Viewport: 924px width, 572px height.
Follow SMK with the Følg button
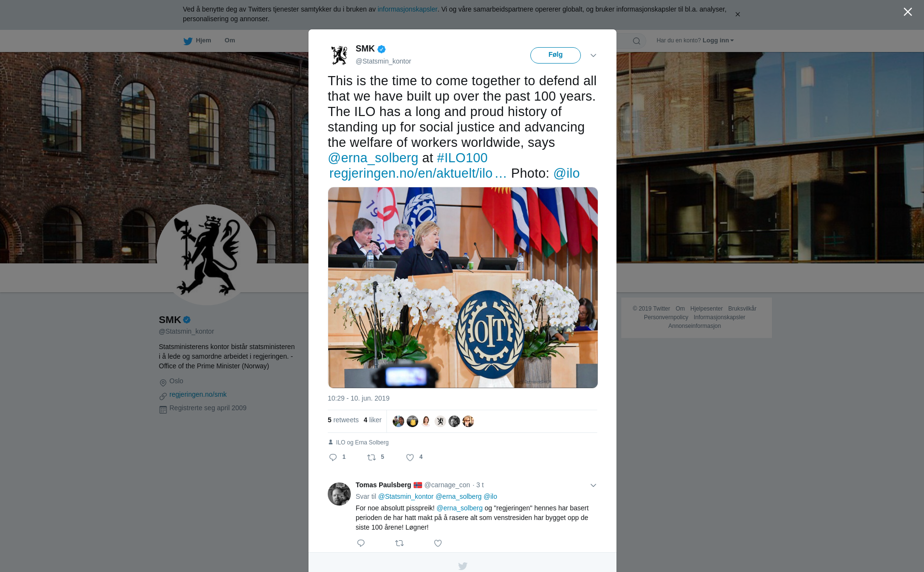pos(555,55)
